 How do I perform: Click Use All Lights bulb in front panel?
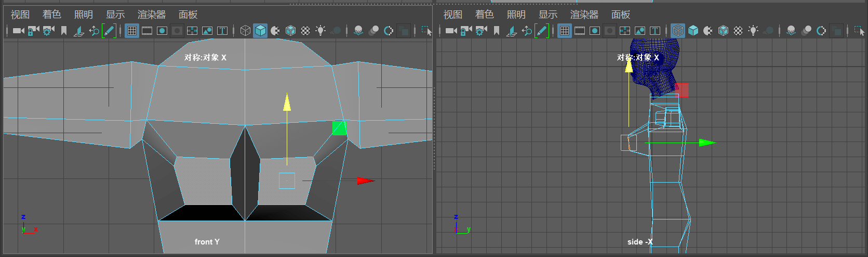(x=321, y=31)
